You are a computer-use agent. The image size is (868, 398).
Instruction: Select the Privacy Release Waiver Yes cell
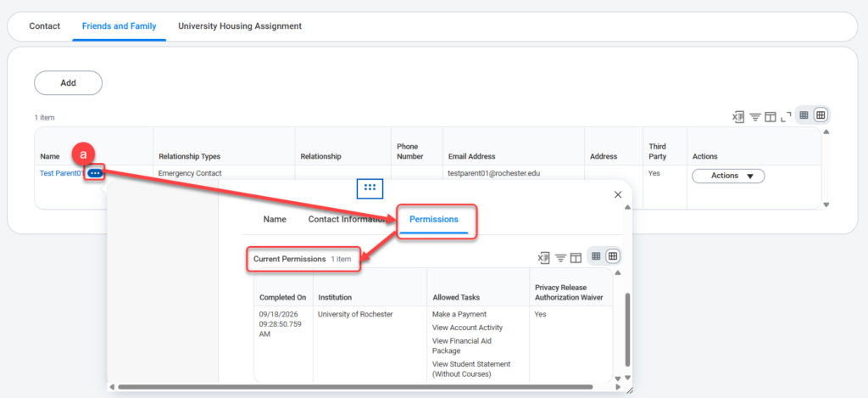(x=540, y=314)
